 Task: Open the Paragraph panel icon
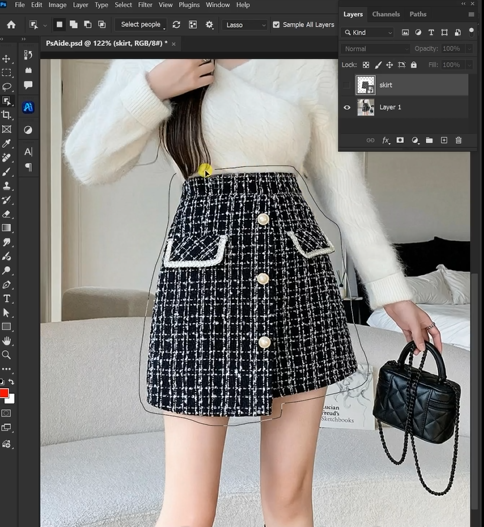click(x=28, y=167)
